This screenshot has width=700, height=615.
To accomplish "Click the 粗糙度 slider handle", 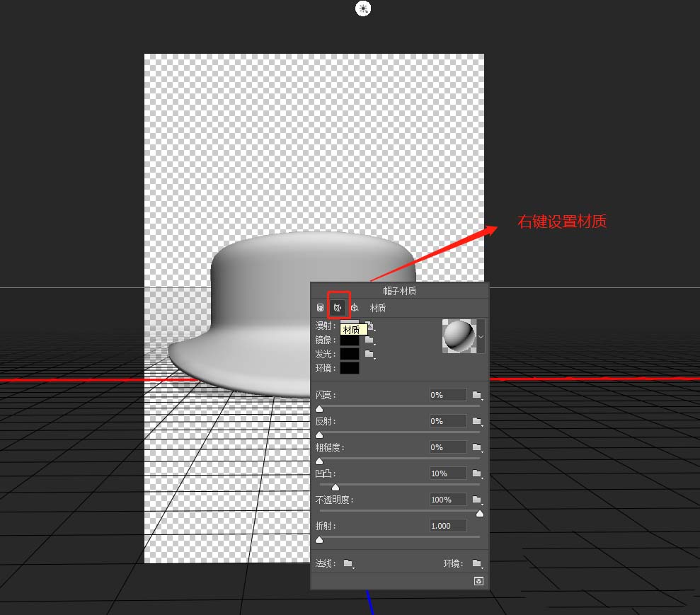I will (x=319, y=461).
